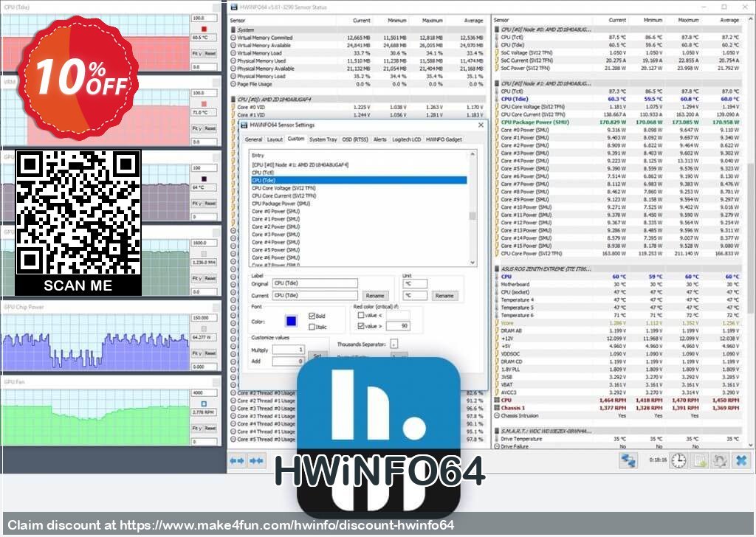Open the OSD (RTSS) tab
756x537 pixels.
(x=355, y=139)
